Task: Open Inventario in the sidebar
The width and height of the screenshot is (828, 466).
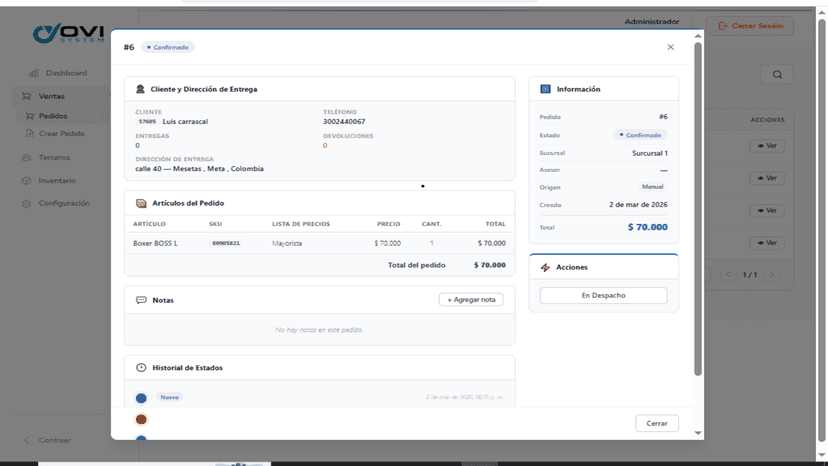Action: [x=57, y=181]
